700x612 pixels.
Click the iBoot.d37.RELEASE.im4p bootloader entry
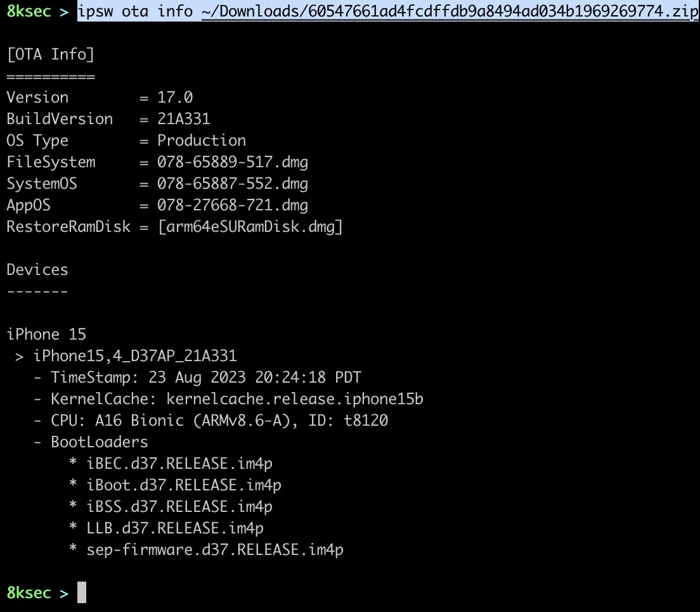coord(184,485)
